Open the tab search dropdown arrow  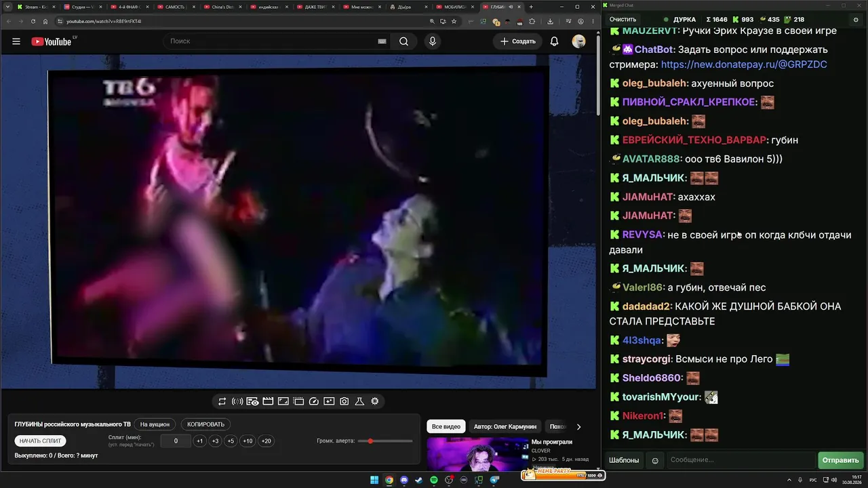click(x=7, y=7)
